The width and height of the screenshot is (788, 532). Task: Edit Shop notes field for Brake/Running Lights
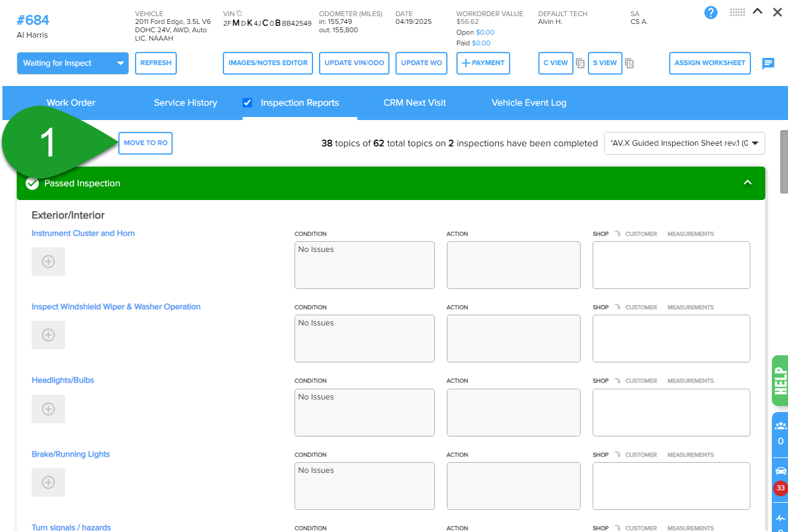coord(672,486)
